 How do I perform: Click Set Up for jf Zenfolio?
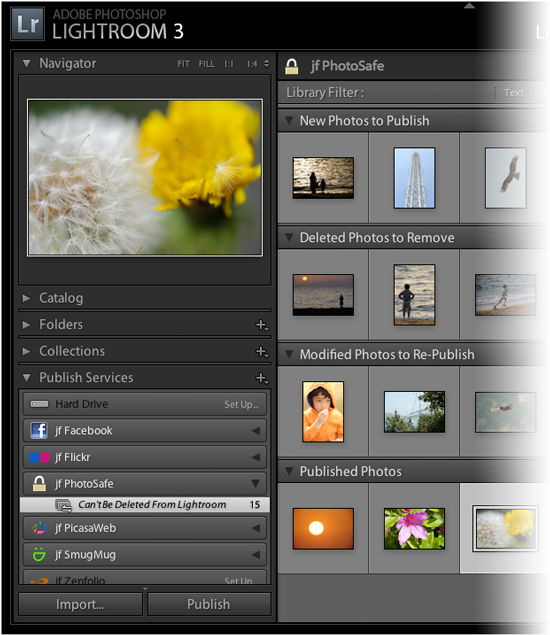pos(239,581)
